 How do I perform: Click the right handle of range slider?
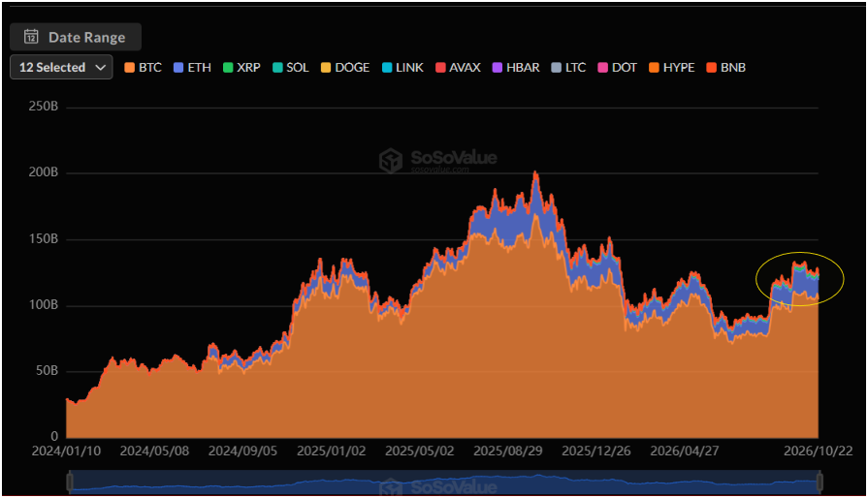click(x=820, y=482)
